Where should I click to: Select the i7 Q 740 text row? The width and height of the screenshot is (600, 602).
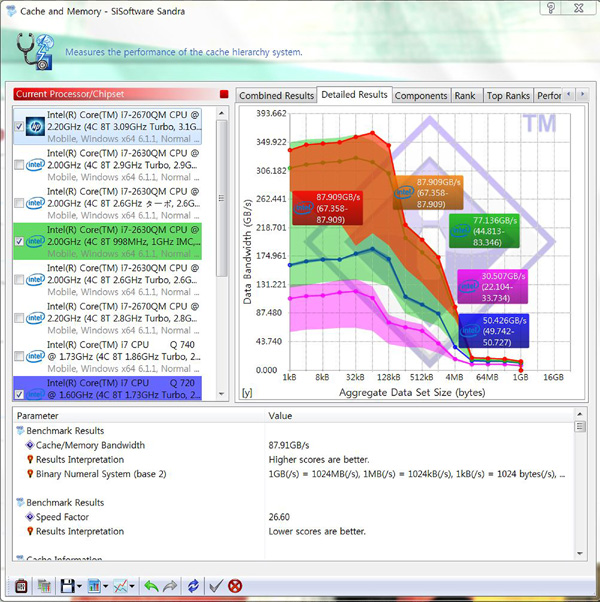point(123,356)
